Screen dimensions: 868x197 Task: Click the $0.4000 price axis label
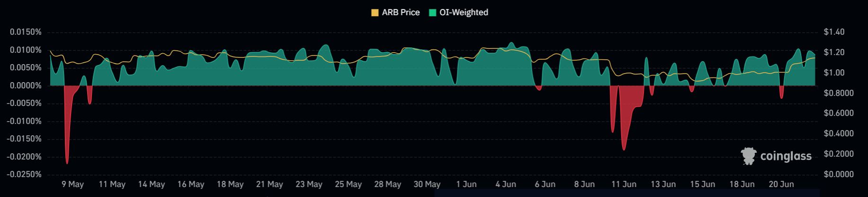[x=839, y=134]
